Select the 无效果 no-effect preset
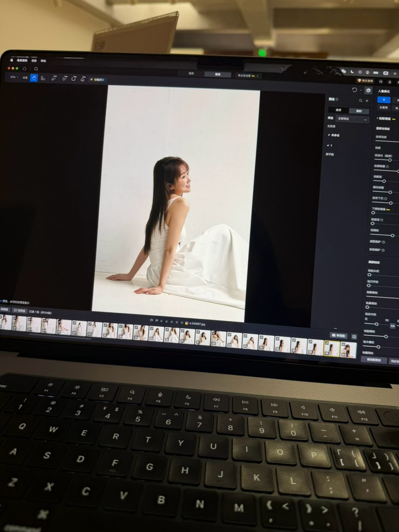The height and width of the screenshot is (532, 399). pos(331,126)
